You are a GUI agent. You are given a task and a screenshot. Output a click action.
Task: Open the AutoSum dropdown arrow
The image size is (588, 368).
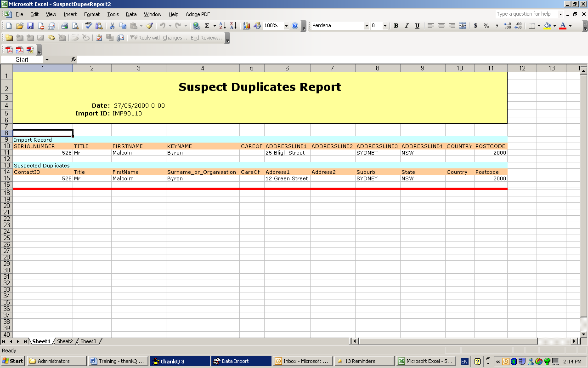[x=215, y=26]
